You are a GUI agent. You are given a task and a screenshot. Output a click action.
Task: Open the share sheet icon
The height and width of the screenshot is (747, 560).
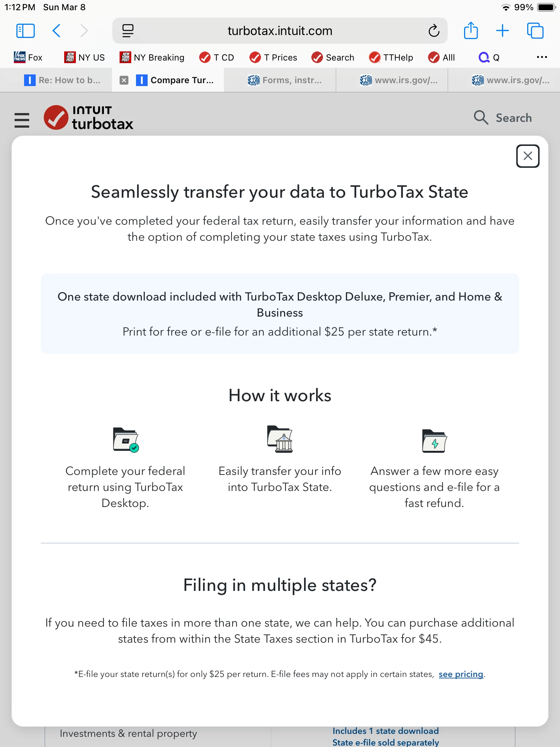471,30
